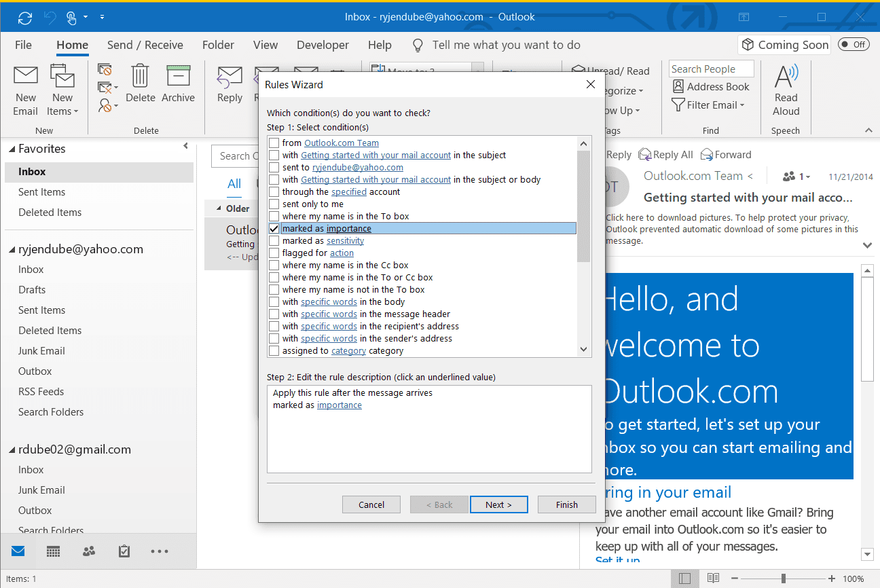
Task: Open the File menu
Action: (23, 45)
